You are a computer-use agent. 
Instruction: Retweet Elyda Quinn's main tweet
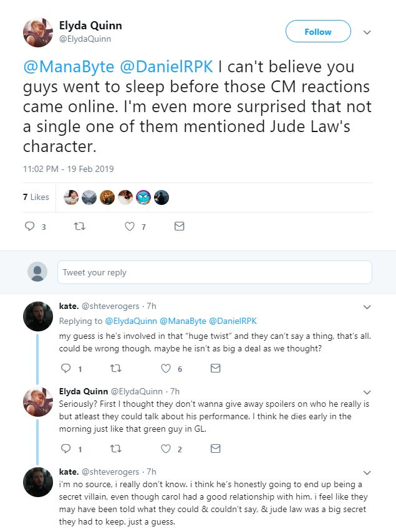click(79, 227)
